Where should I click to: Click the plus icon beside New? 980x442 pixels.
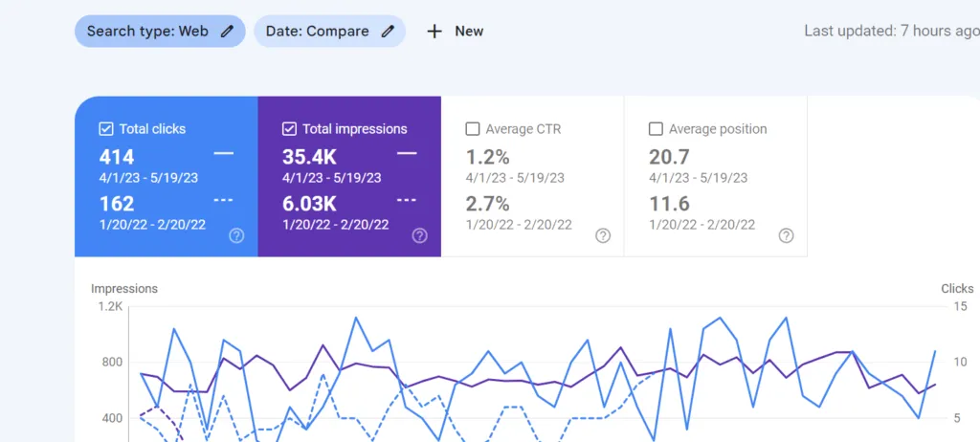434,32
